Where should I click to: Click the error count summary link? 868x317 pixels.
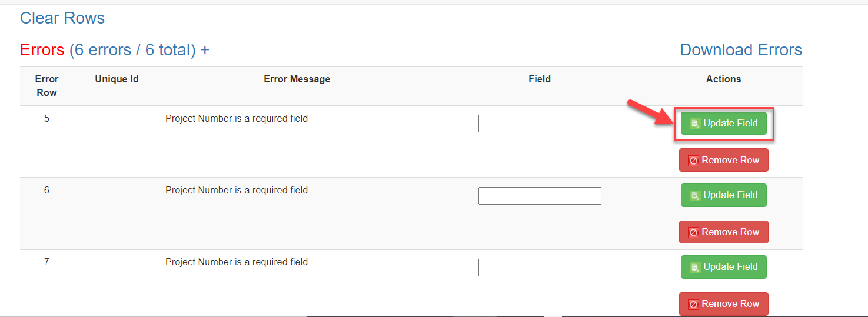132,50
